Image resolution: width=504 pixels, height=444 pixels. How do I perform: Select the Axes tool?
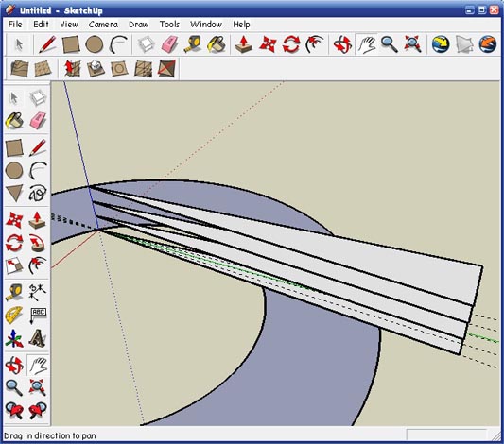(x=14, y=339)
